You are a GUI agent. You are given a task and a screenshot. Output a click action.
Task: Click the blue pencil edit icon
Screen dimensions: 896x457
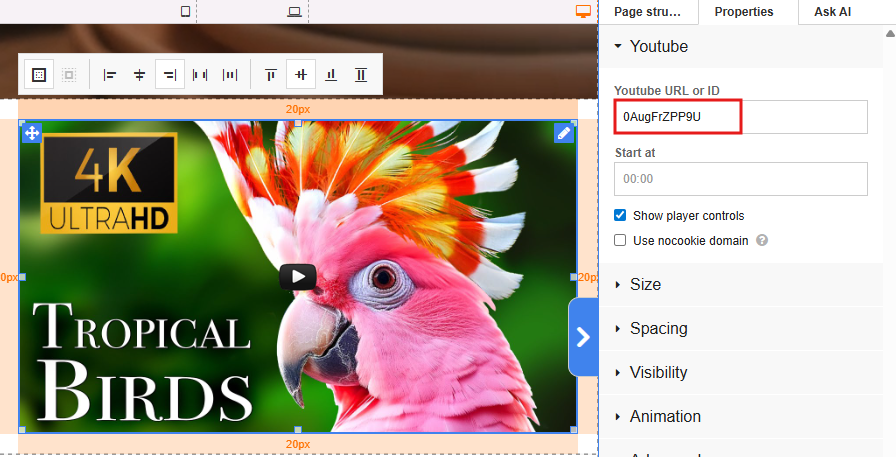pos(564,133)
